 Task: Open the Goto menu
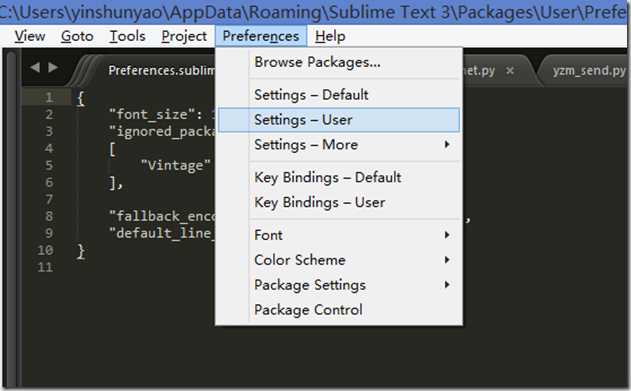click(x=77, y=36)
